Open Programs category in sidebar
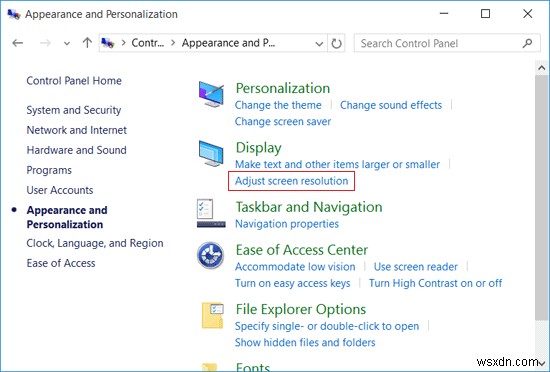The width and height of the screenshot is (550, 372). pyautogui.click(x=49, y=170)
